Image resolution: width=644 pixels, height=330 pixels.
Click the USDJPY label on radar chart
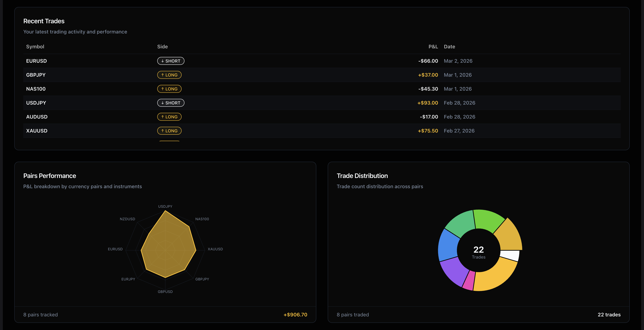point(165,206)
